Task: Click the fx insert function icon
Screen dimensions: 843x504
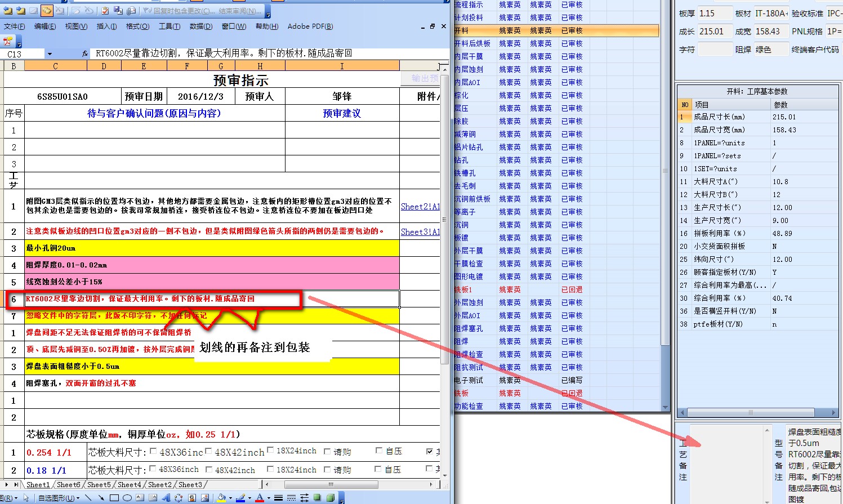Action: tap(85, 53)
